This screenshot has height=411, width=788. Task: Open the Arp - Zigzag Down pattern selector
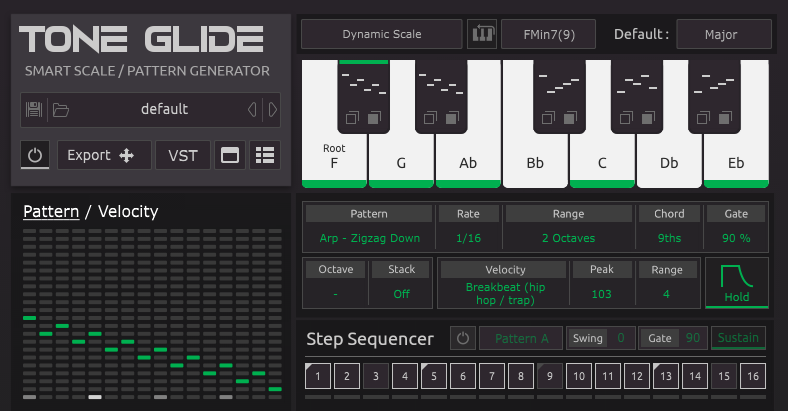click(x=370, y=238)
